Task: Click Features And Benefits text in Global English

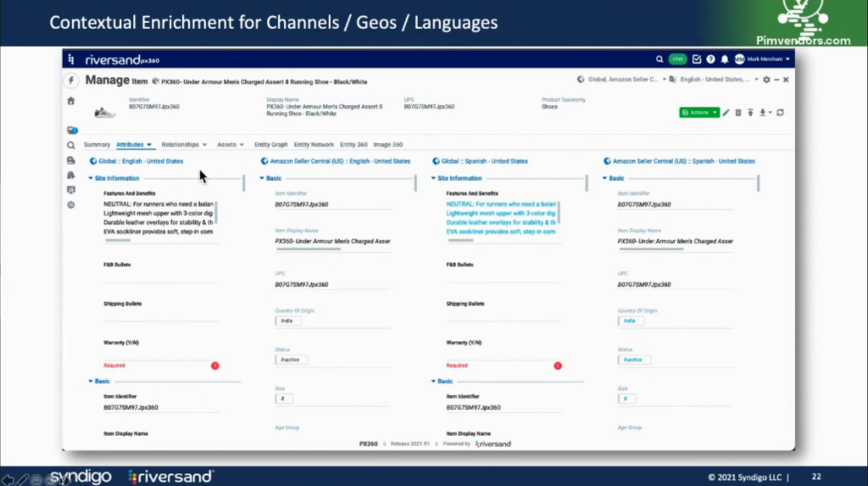Action: tap(159, 218)
